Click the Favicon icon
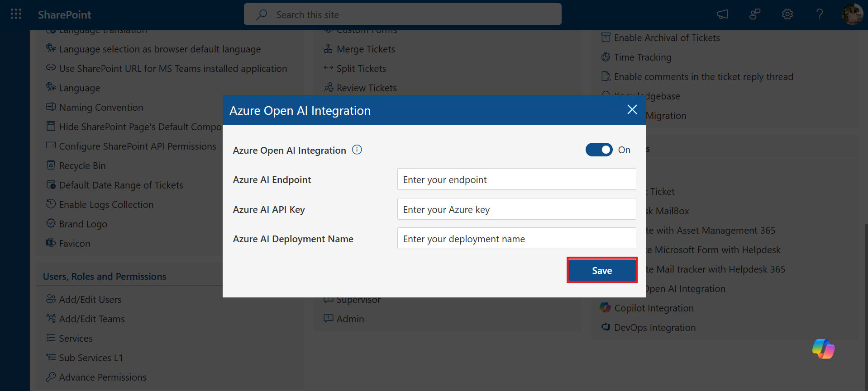Image resolution: width=868 pixels, height=391 pixels. point(51,243)
